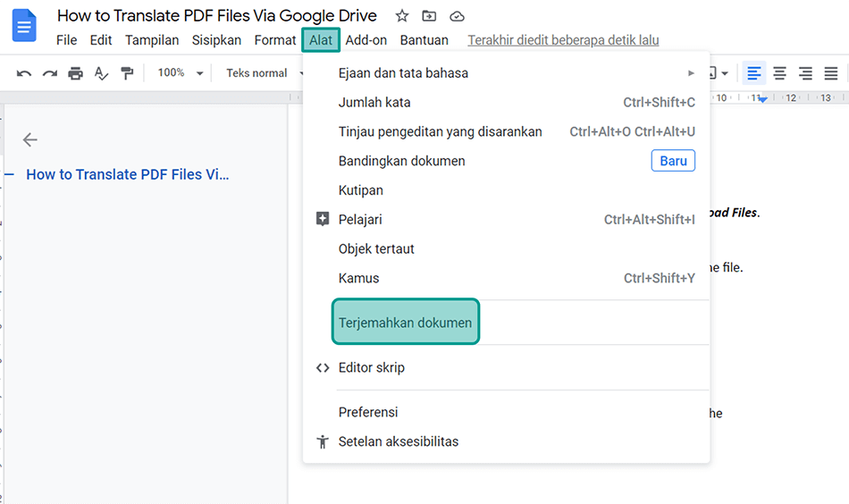Image resolution: width=849 pixels, height=504 pixels.
Task: Jump to outline heading How to Translate PDF
Action: (127, 174)
